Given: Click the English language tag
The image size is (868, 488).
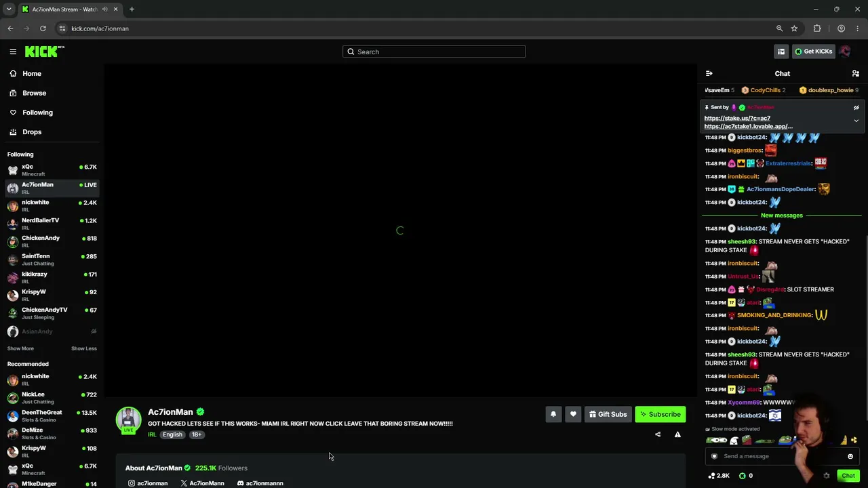Looking at the screenshot, I should 172,434.
